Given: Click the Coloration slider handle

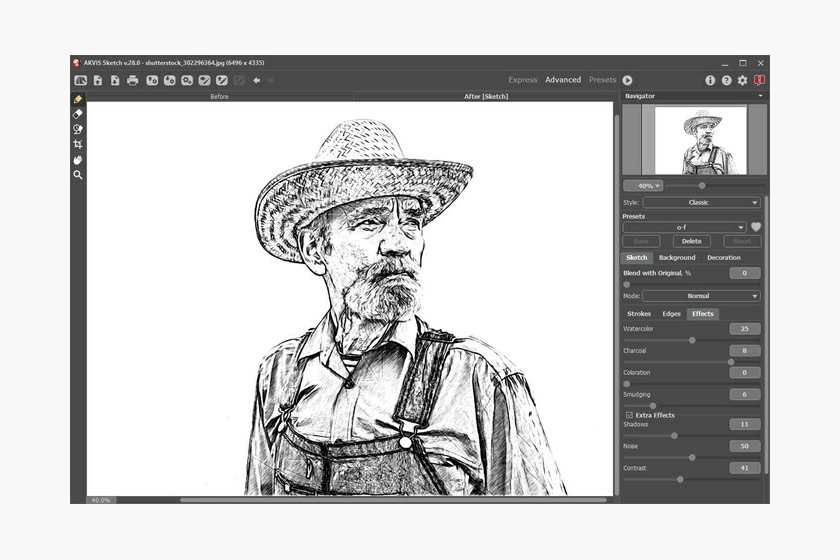Looking at the screenshot, I should (x=627, y=384).
